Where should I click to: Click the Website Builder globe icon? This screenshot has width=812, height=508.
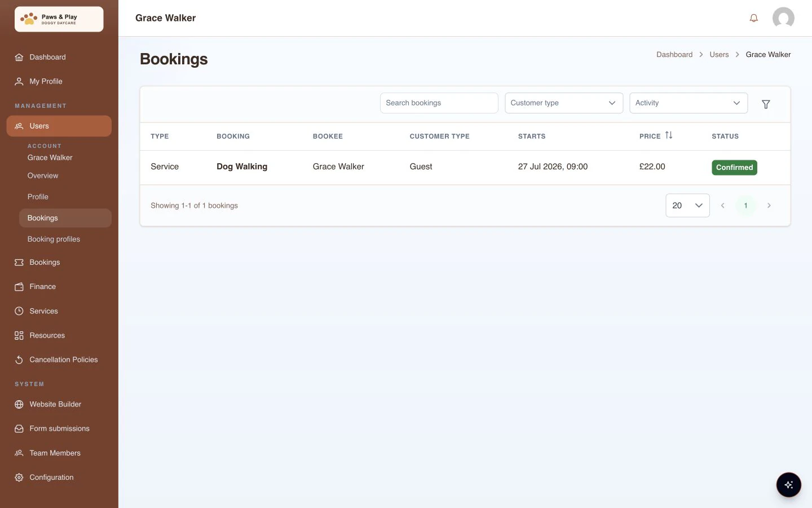point(19,404)
